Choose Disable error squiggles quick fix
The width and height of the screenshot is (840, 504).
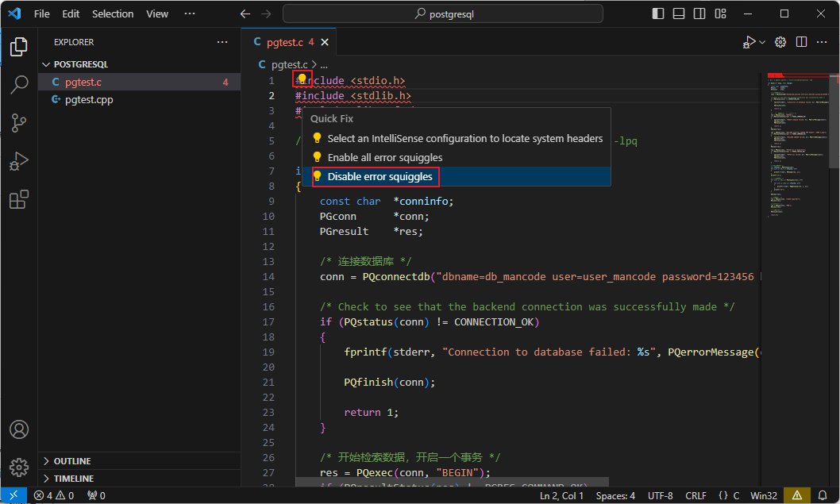pyautogui.click(x=380, y=176)
